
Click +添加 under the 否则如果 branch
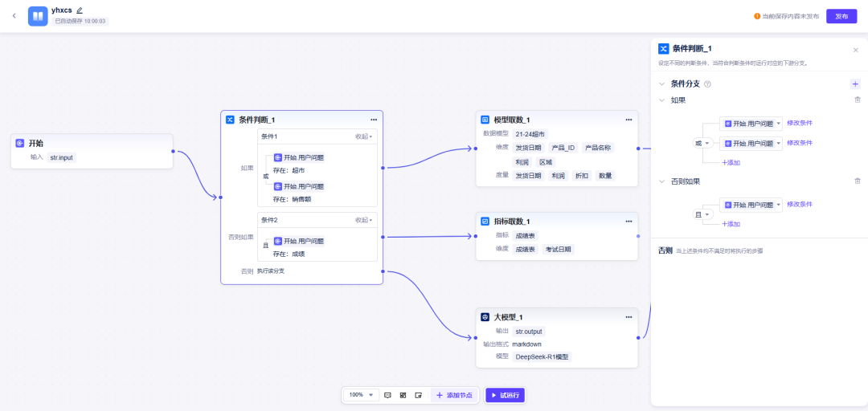tap(731, 224)
